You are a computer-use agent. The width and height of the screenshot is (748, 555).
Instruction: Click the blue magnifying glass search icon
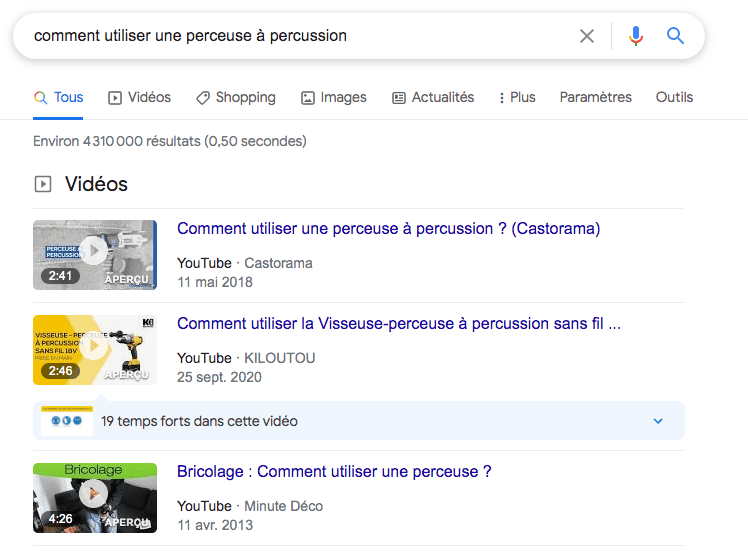[676, 36]
